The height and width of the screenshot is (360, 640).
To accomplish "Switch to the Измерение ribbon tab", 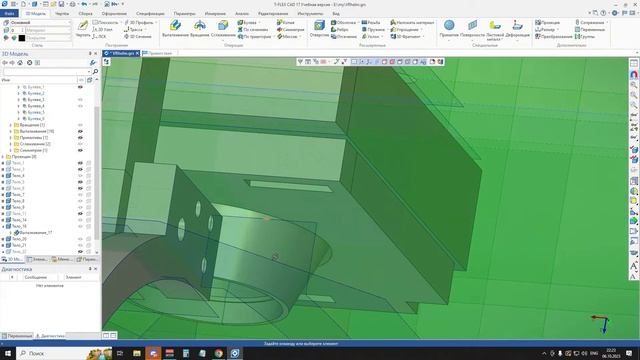I will [215, 13].
